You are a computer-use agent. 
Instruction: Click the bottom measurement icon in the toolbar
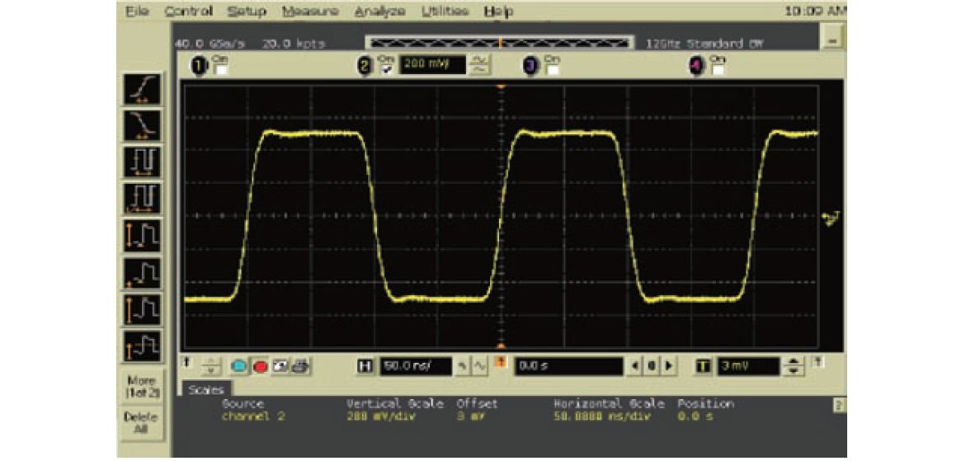142,346
